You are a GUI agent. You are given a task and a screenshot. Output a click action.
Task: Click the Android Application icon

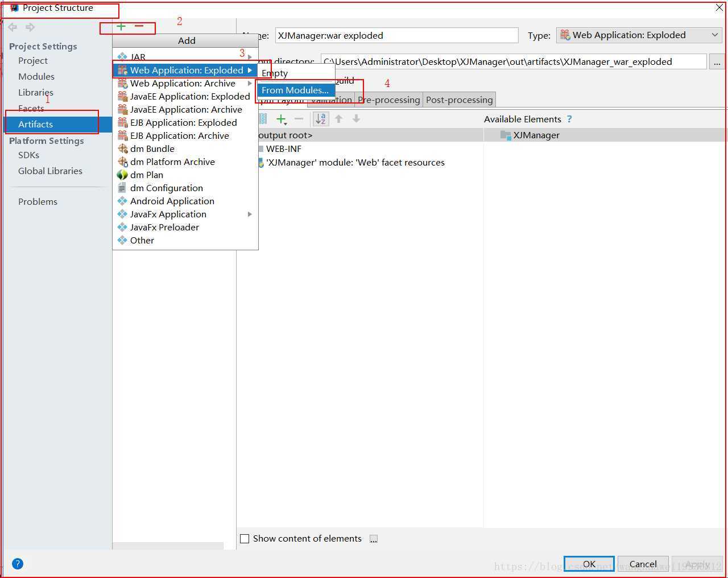point(122,201)
